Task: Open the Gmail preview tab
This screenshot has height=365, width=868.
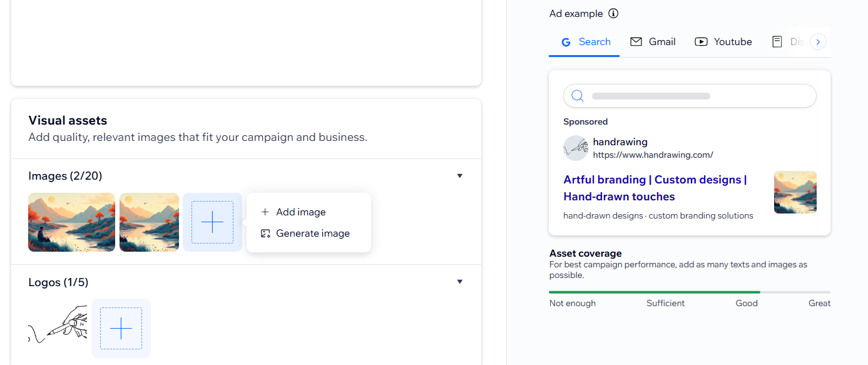Action: (653, 42)
